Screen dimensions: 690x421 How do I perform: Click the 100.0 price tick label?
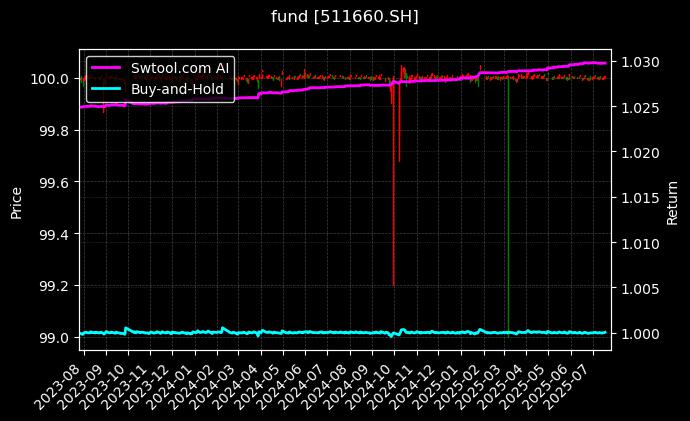(x=50, y=79)
